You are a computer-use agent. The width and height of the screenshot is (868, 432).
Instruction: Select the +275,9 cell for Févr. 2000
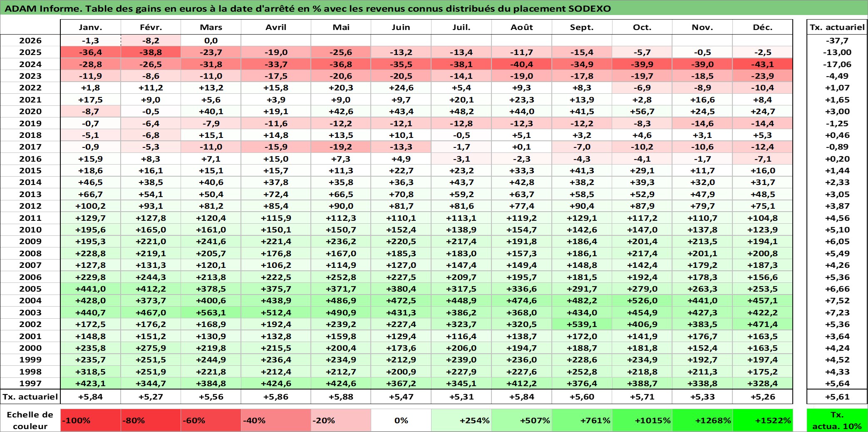(x=151, y=348)
